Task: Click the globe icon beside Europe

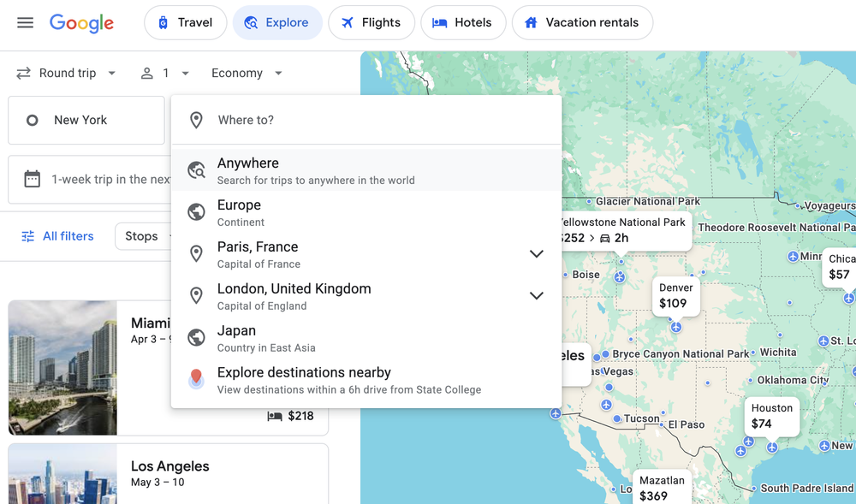Action: tap(197, 211)
